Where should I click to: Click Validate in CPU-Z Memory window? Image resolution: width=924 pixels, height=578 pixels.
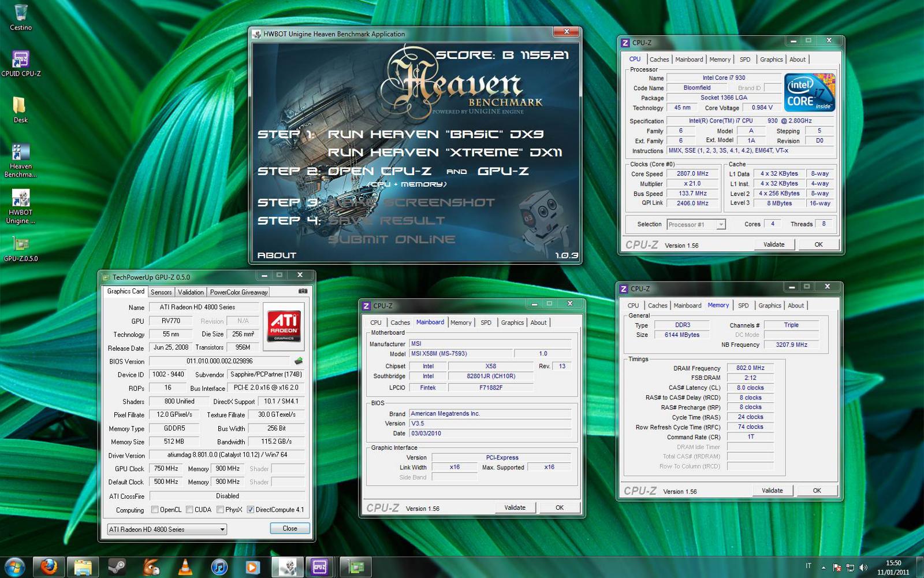click(772, 491)
